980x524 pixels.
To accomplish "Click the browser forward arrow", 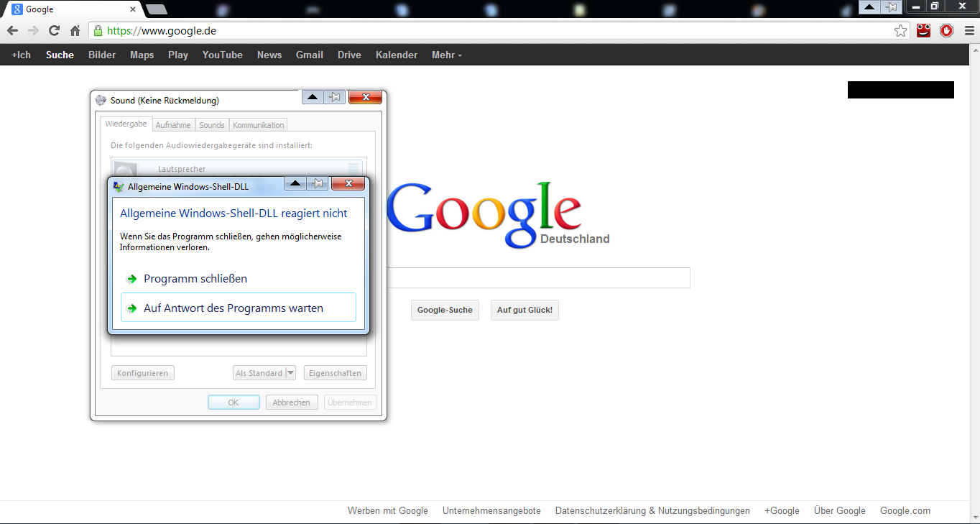I will [x=33, y=31].
